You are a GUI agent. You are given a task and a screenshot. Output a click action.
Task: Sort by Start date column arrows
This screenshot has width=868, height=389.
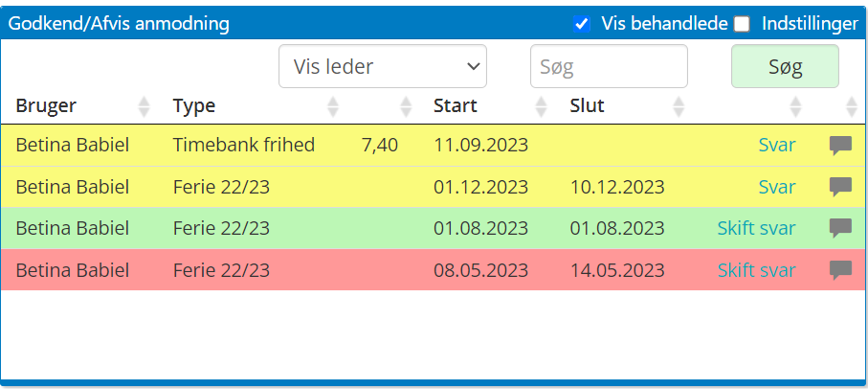click(542, 106)
